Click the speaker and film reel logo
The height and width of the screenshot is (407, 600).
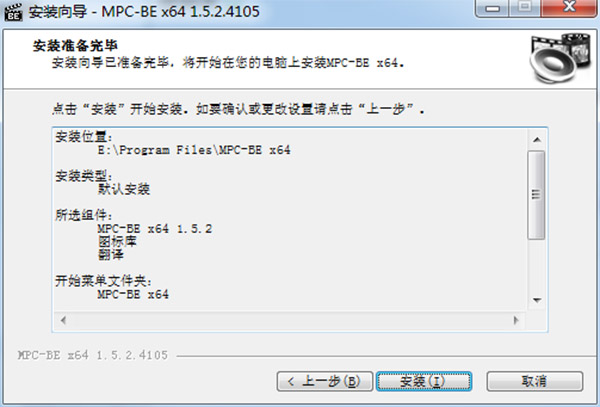pos(560,57)
